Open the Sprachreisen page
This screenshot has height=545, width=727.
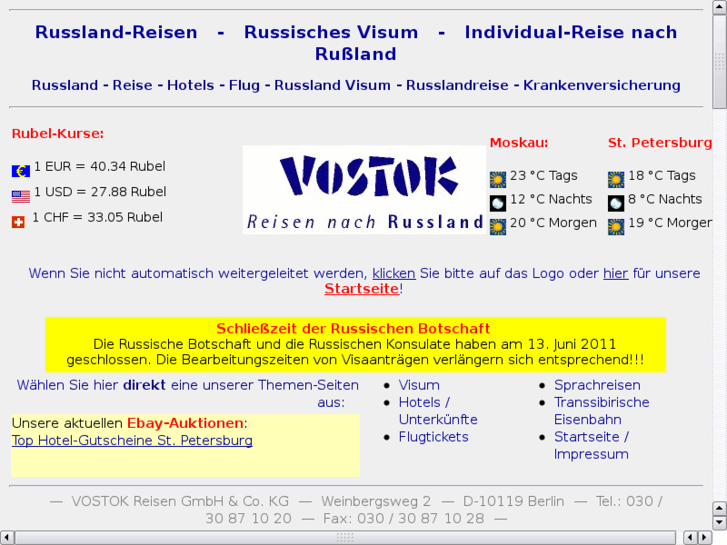[x=597, y=385]
